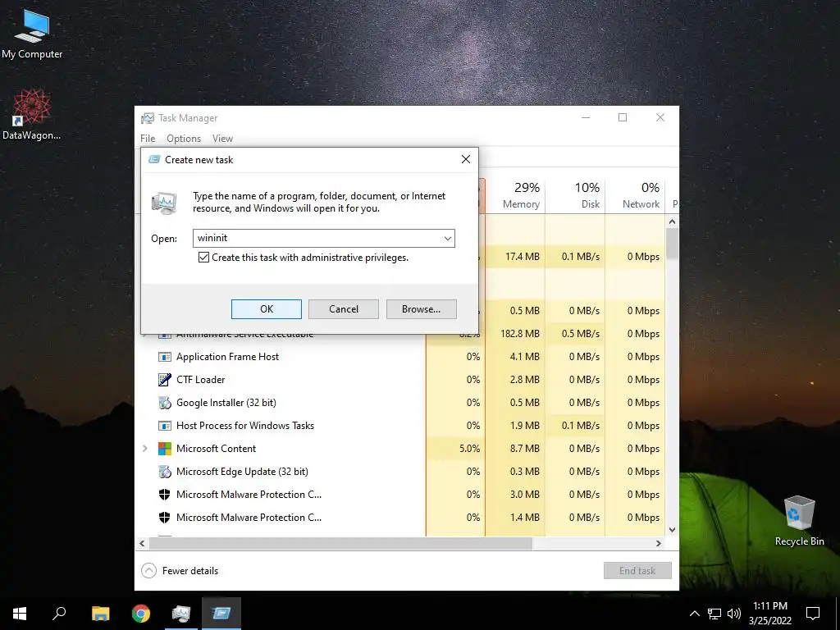Open Task Manager Options menu
This screenshot has width=840, height=630.
tap(184, 139)
